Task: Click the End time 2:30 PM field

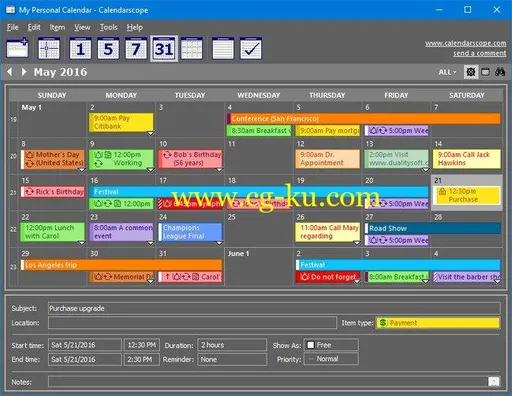Action: [142, 359]
